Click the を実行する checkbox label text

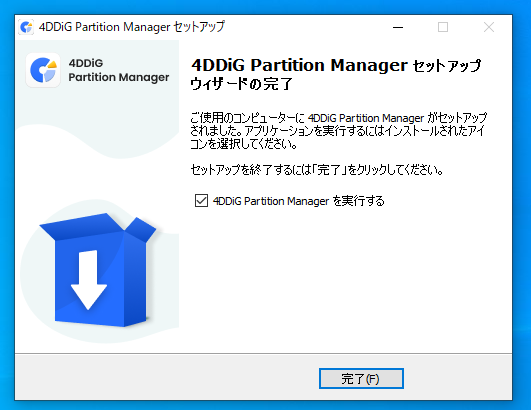tap(359, 201)
